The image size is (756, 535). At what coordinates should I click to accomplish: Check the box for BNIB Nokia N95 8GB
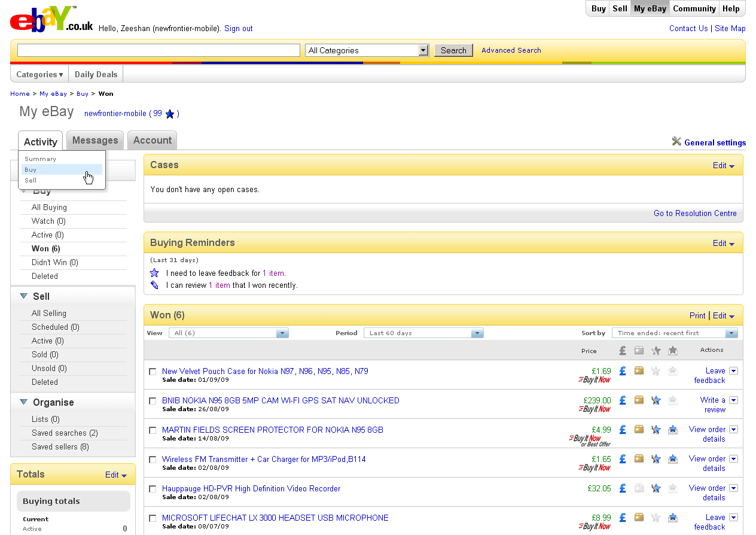(x=153, y=401)
